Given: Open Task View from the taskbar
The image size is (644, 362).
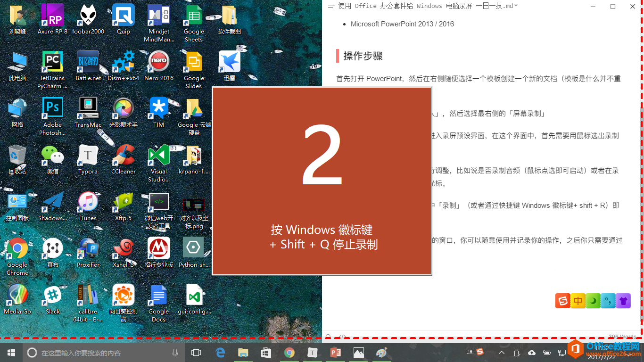Looking at the screenshot, I should pyautogui.click(x=196, y=352).
